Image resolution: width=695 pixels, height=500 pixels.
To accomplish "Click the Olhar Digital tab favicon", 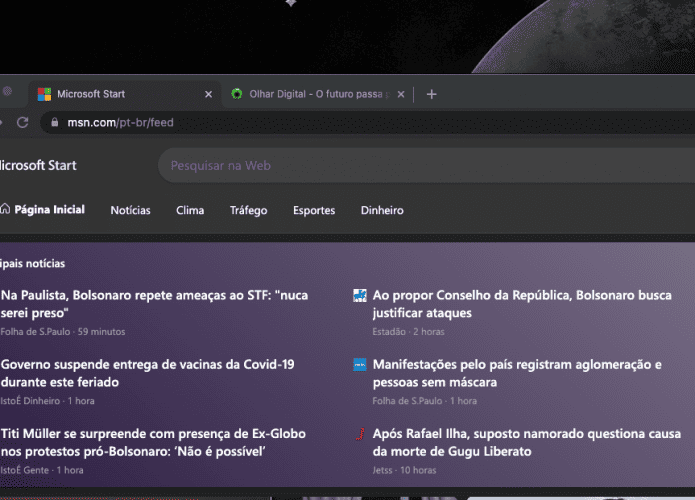I will [237, 94].
